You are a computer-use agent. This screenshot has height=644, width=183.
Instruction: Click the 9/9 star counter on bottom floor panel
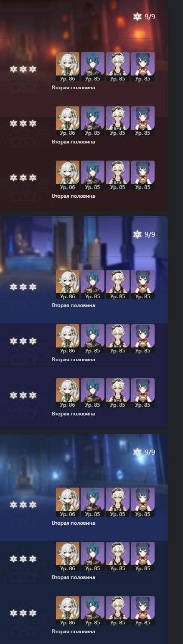[144, 452]
